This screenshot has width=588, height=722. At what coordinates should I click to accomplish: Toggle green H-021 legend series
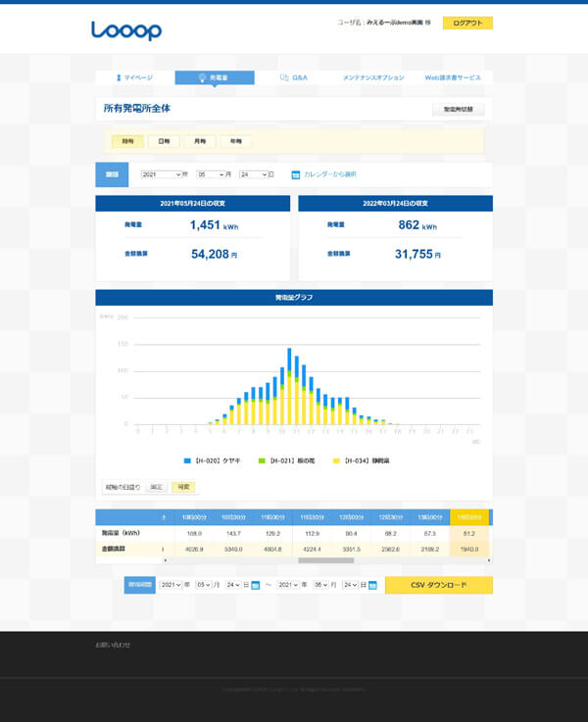pyautogui.click(x=286, y=460)
